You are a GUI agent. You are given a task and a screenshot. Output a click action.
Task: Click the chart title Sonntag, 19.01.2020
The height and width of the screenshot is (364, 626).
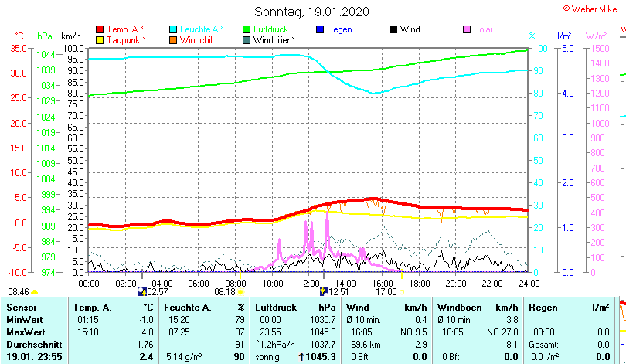point(312,12)
